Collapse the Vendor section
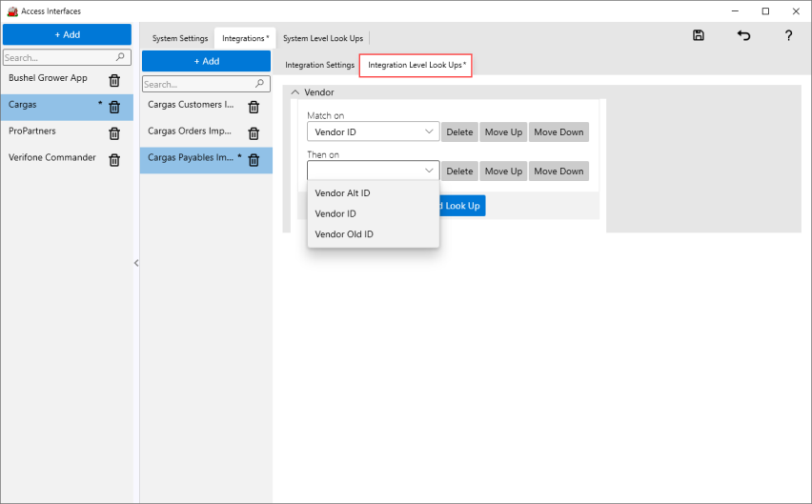Screen dimensions: 812x504 294,92
